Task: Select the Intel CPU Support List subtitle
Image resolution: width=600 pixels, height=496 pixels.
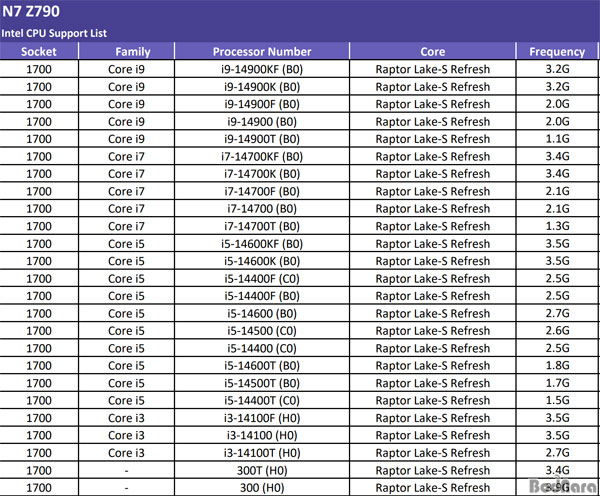Action: pyautogui.click(x=54, y=33)
